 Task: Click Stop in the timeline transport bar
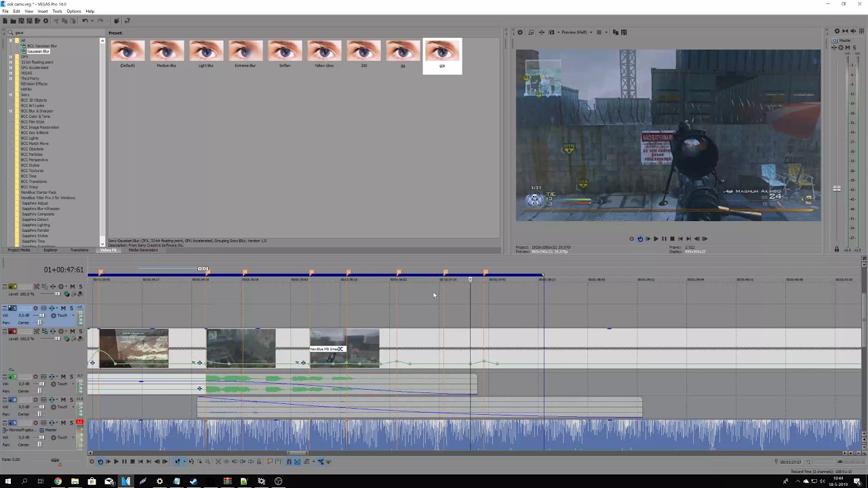132,462
